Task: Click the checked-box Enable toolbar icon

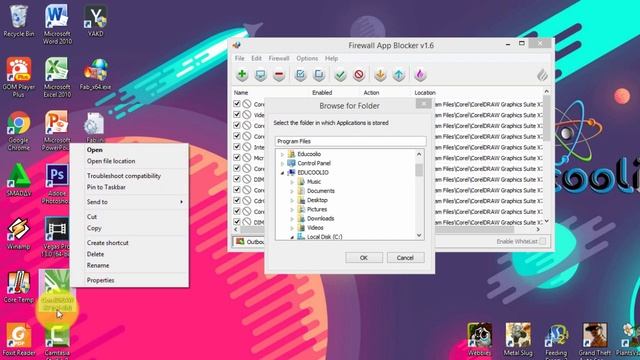Action: (300, 75)
